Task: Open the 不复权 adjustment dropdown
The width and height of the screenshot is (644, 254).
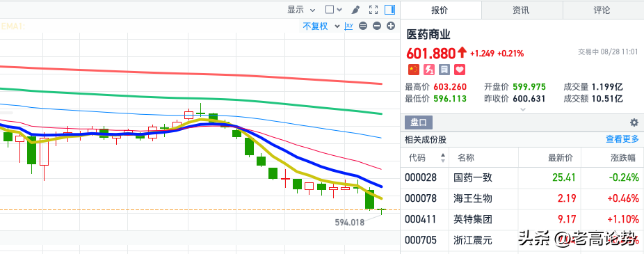Action: [321, 26]
